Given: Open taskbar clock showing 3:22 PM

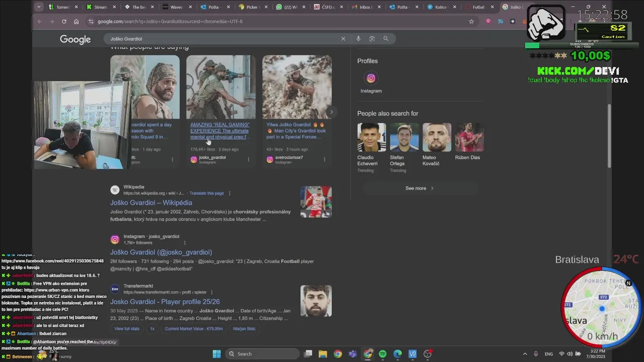Looking at the screenshot, I should (597, 354).
